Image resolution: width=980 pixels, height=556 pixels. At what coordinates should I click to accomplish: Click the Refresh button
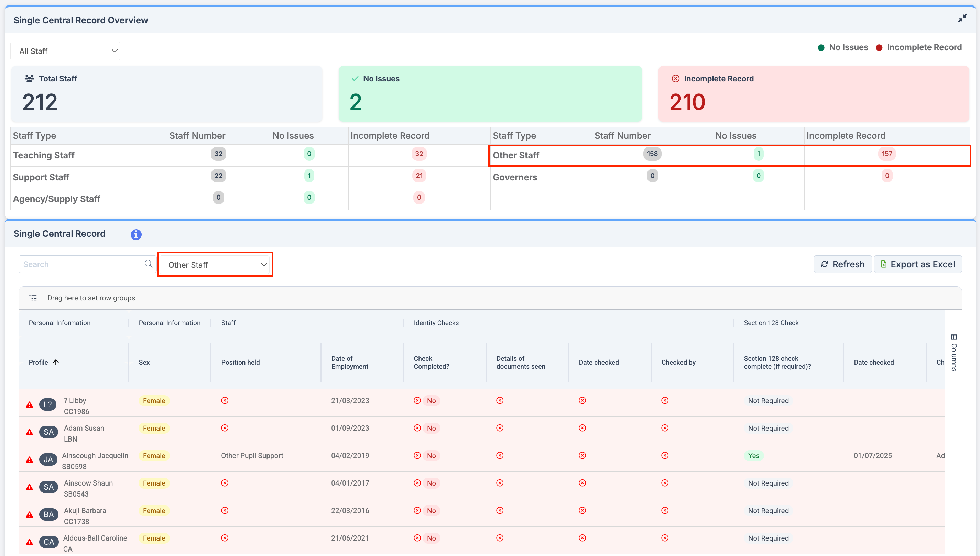click(842, 264)
